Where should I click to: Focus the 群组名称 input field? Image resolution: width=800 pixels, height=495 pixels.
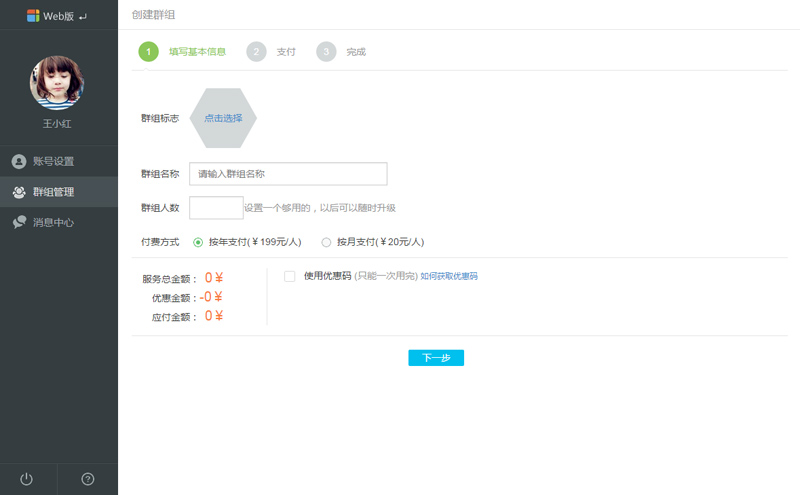click(288, 174)
